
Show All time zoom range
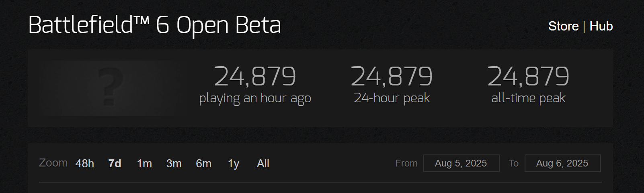[x=263, y=164]
